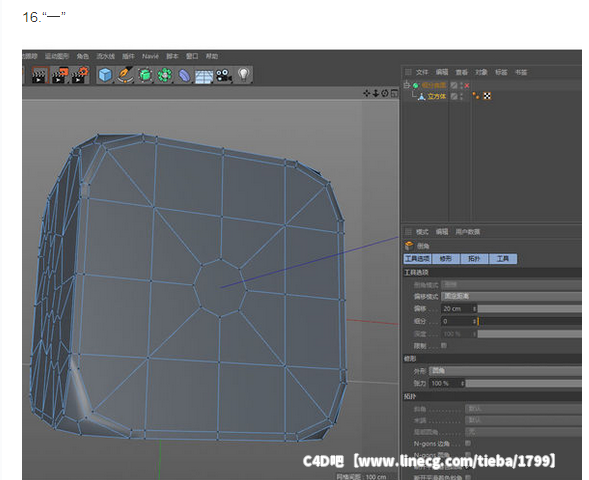Click viewport move camera icon
589x480 pixels.
click(x=367, y=93)
